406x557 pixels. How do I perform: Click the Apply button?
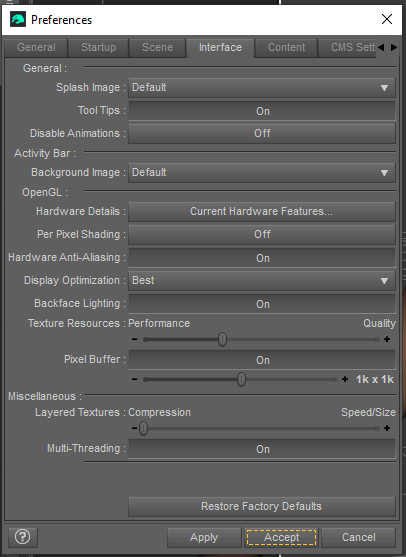click(204, 537)
